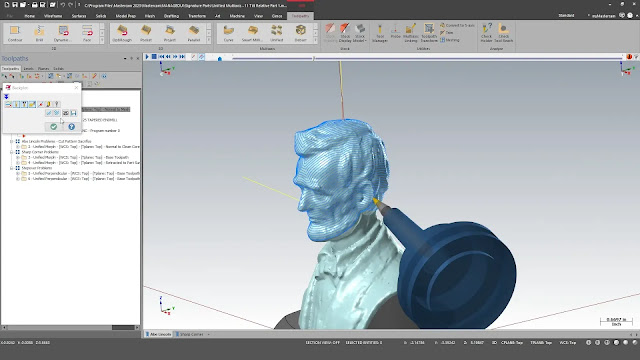Save backplot geometry with disk icon
This screenshot has height=360, width=640.
73,113
